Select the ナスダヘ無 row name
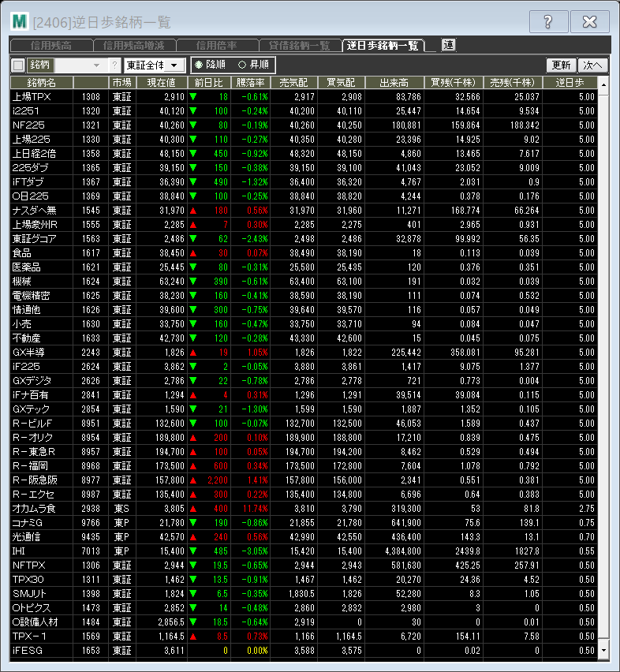 [34, 211]
